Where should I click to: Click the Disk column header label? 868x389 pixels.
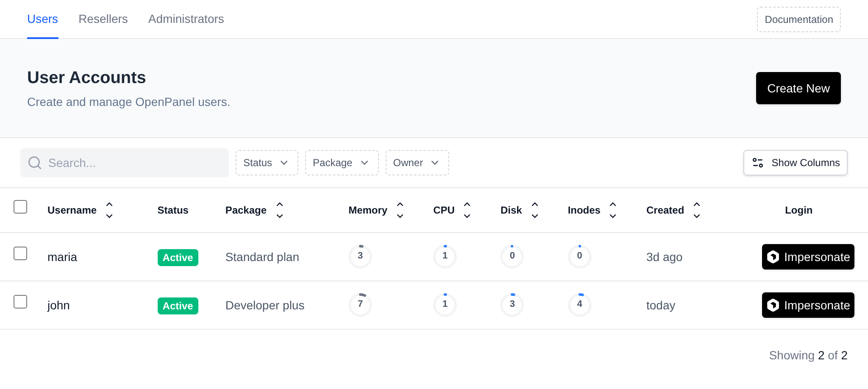click(x=511, y=210)
